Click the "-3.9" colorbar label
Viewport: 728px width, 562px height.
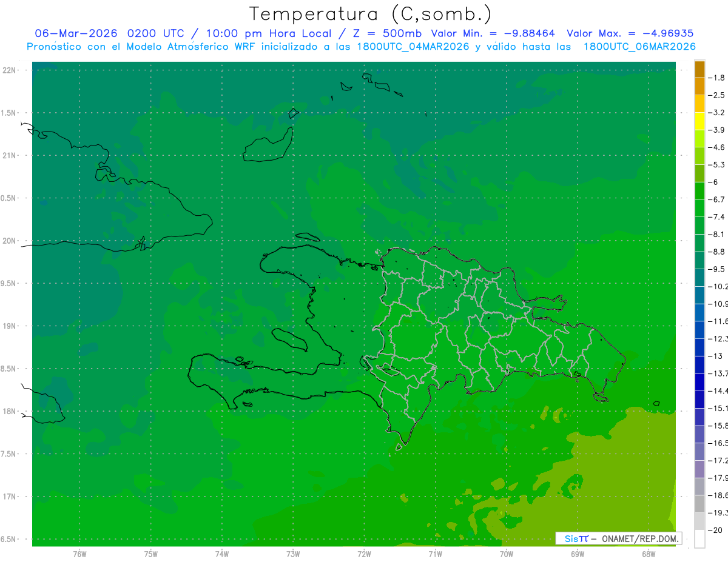coord(717,130)
